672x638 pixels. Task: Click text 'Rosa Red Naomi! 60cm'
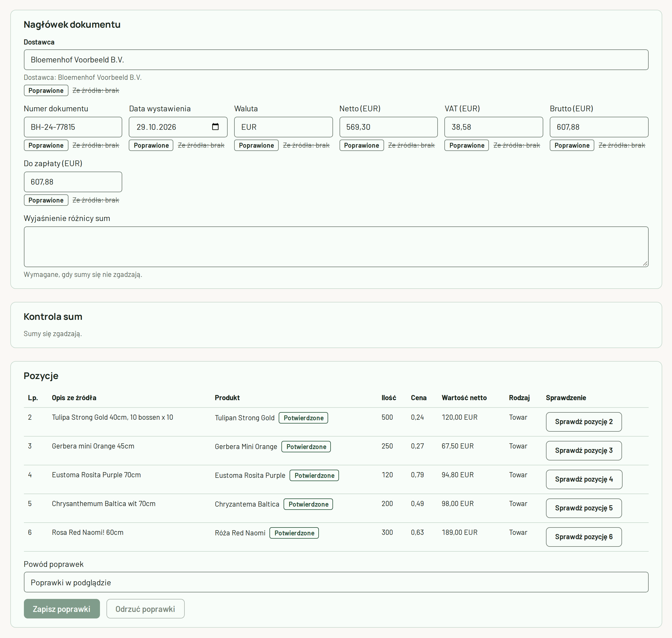point(87,533)
